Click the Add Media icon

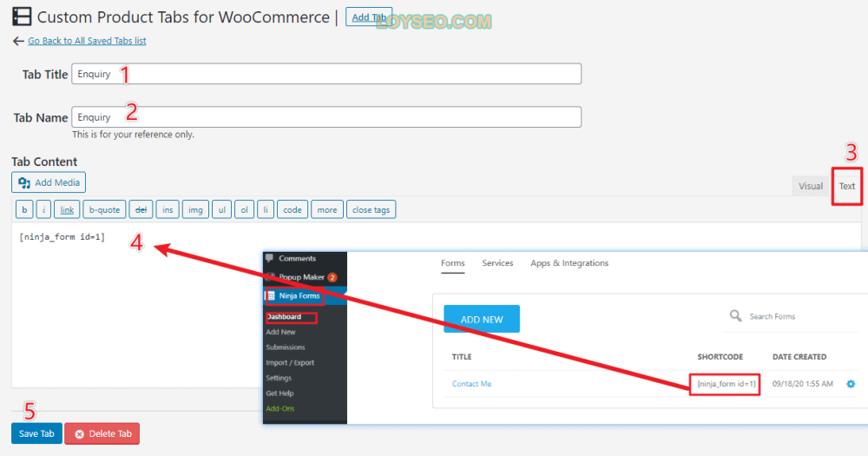pos(24,182)
